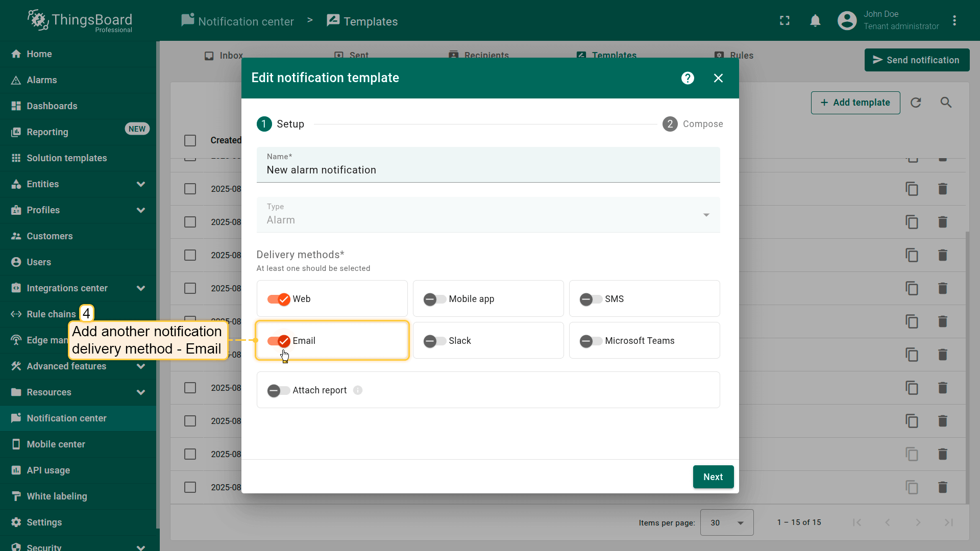The height and width of the screenshot is (551, 980).
Task: Disable the Web delivery method toggle
Action: [279, 299]
